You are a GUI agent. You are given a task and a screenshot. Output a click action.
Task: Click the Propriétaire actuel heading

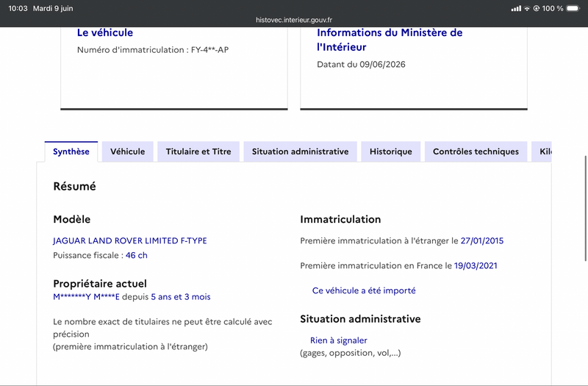tap(100, 284)
